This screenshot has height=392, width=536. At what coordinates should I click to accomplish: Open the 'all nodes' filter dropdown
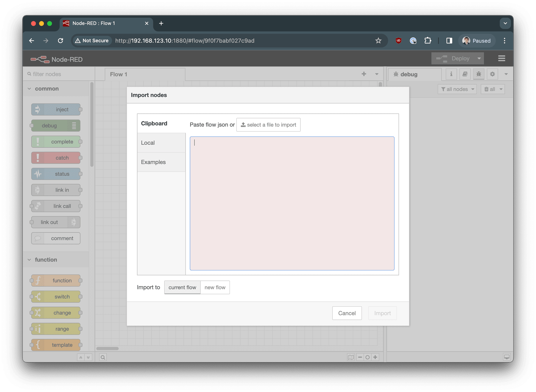(x=457, y=89)
